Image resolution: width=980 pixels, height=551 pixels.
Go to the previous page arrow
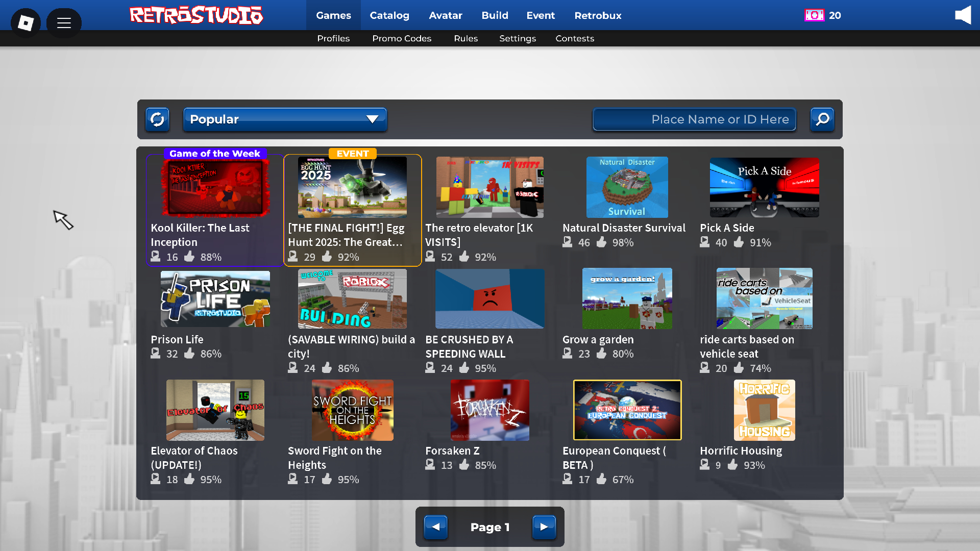[436, 527]
